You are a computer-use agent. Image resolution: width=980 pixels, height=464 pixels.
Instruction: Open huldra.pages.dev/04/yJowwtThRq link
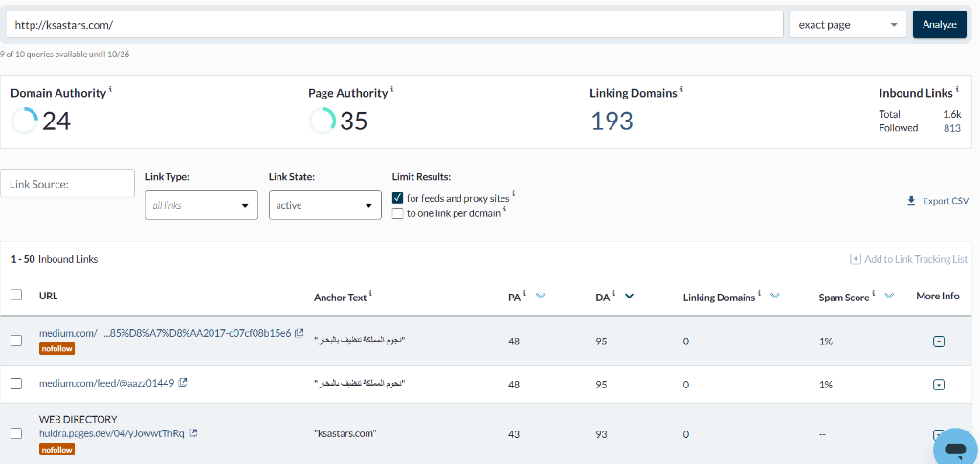tap(112, 432)
